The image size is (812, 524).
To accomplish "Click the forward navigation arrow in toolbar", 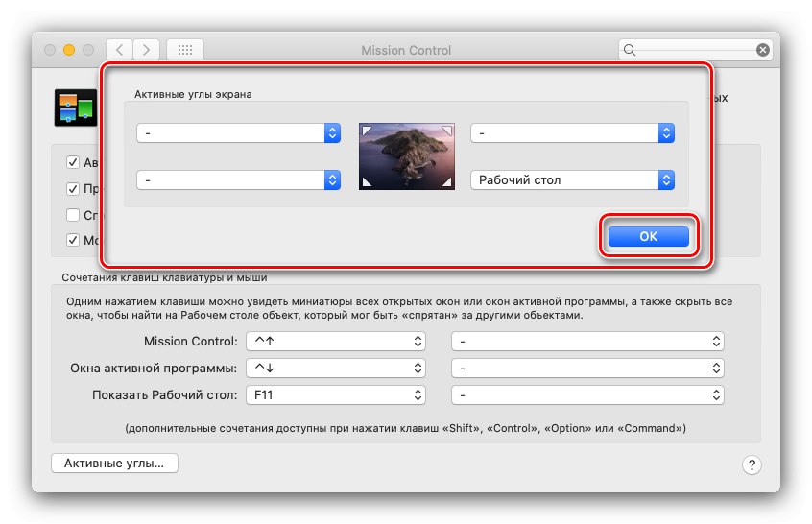I will point(147,50).
